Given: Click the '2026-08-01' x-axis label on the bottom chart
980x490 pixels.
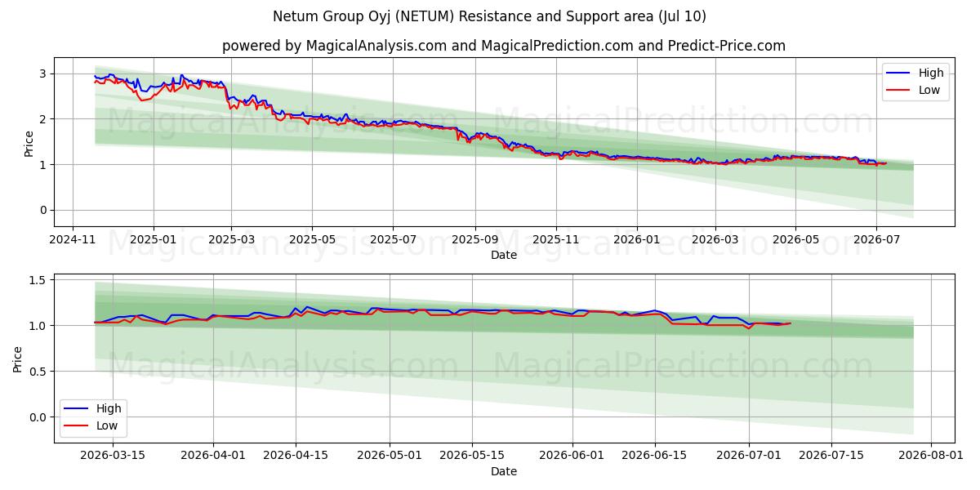Looking at the screenshot, I should (x=931, y=456).
